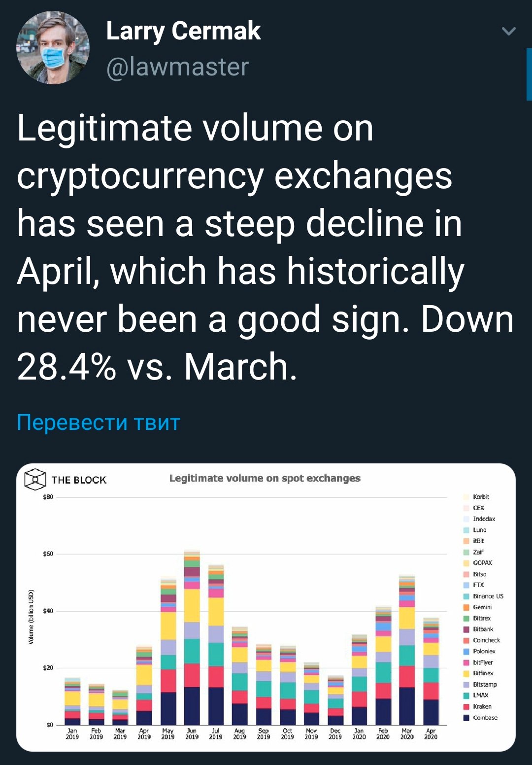The width and height of the screenshot is (532, 765).
Task: Click the Korbit legend entry
Action: pyautogui.click(x=476, y=497)
